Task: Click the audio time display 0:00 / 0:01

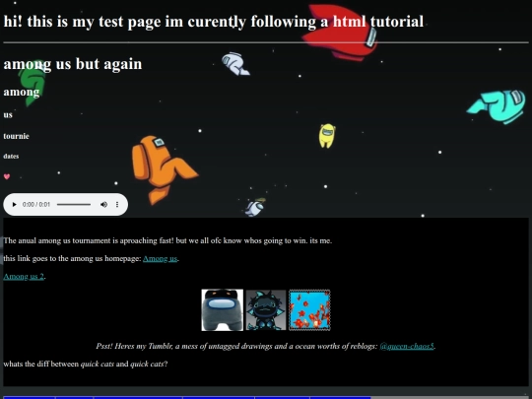Action: pyautogui.click(x=36, y=205)
